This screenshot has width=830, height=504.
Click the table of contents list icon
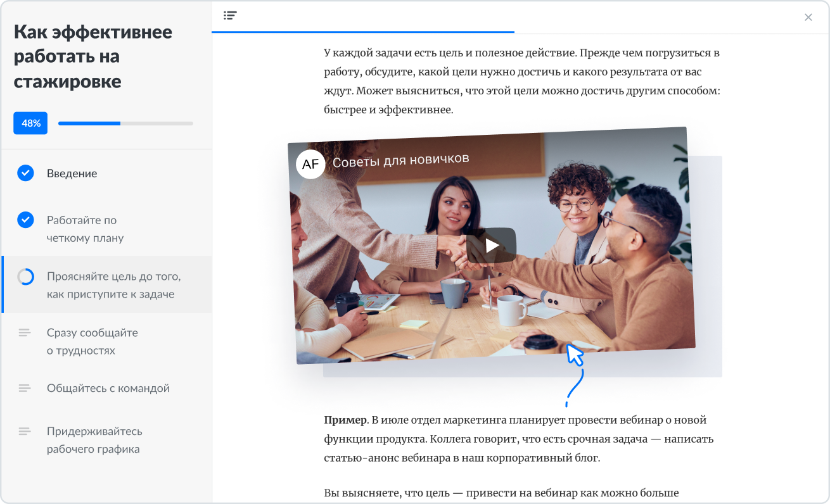pyautogui.click(x=230, y=16)
